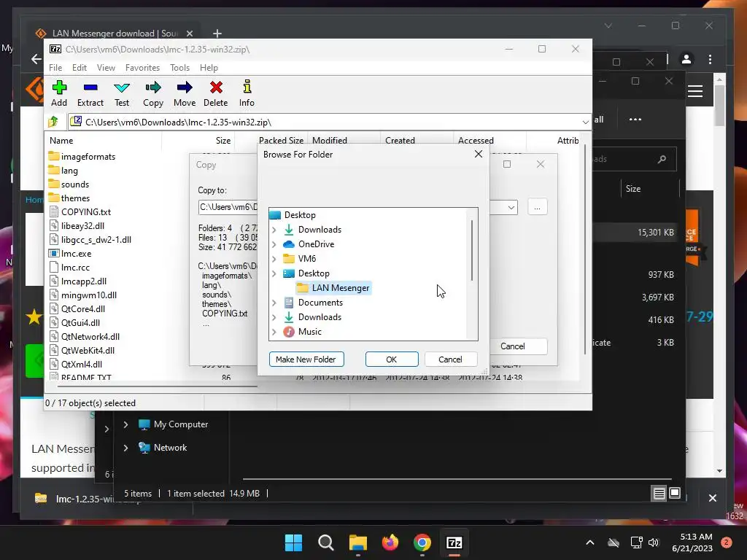The image size is (747, 560).
Task: Click the search magnifier in the Explorer window
Action: 662,159
